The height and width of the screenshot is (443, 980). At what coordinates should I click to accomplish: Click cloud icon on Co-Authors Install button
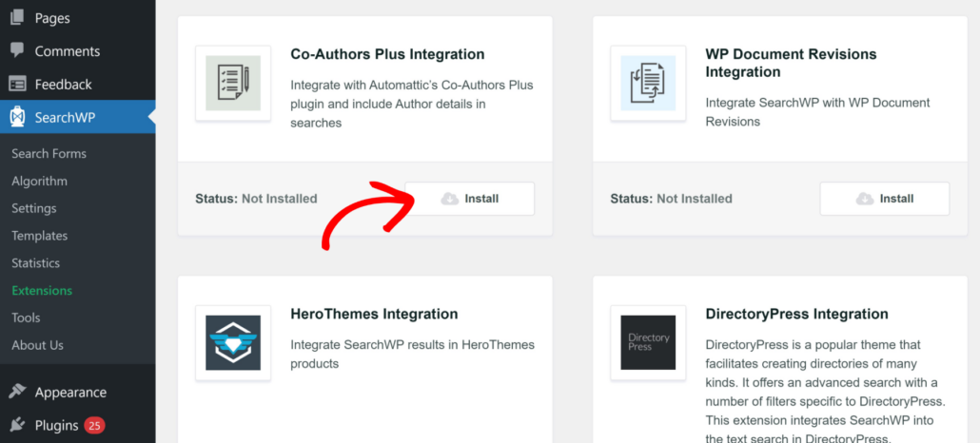[449, 199]
